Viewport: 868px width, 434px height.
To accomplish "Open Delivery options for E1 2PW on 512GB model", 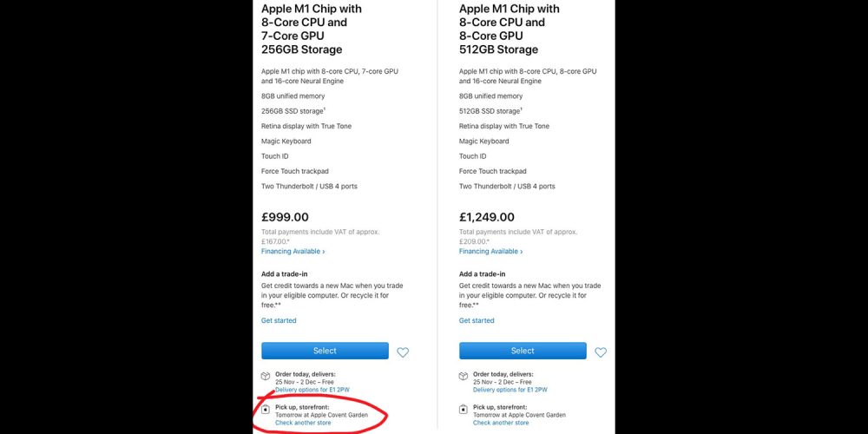I will [x=510, y=390].
